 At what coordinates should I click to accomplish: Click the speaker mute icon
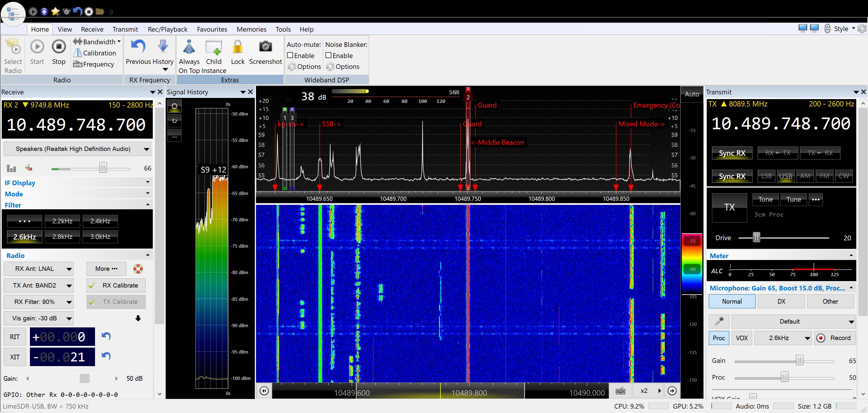29,168
